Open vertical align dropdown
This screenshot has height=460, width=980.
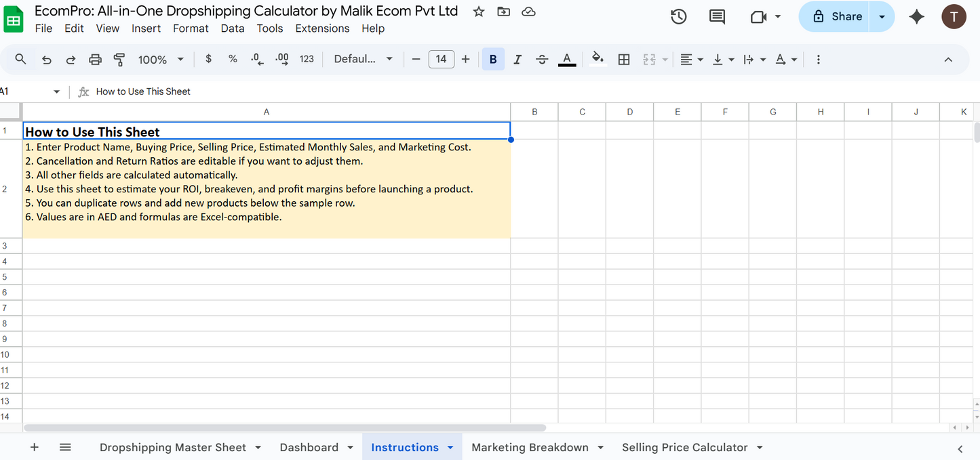[723, 60]
